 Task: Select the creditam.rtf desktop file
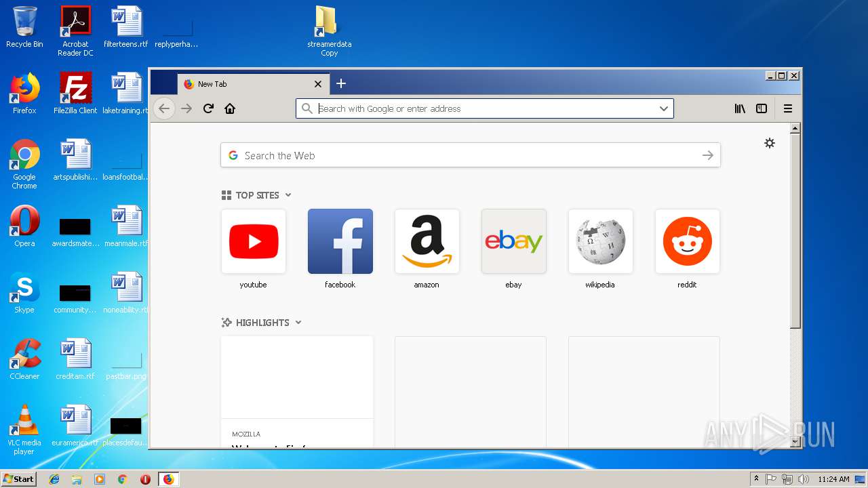75,359
